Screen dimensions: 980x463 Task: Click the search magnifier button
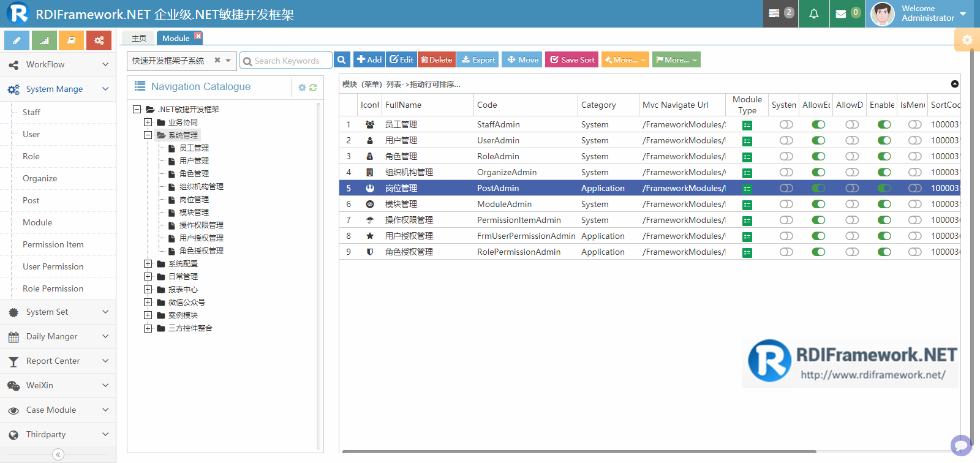click(x=342, y=59)
